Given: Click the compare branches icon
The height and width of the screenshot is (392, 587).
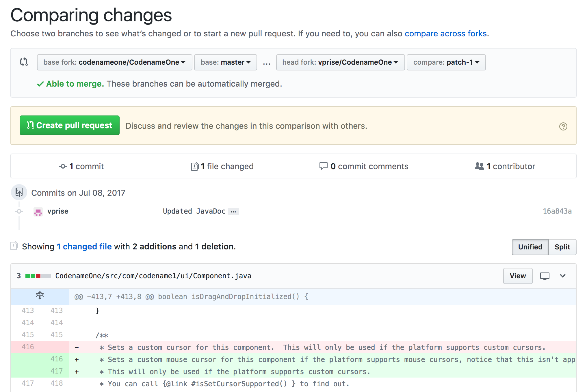Looking at the screenshot, I should click(x=24, y=62).
